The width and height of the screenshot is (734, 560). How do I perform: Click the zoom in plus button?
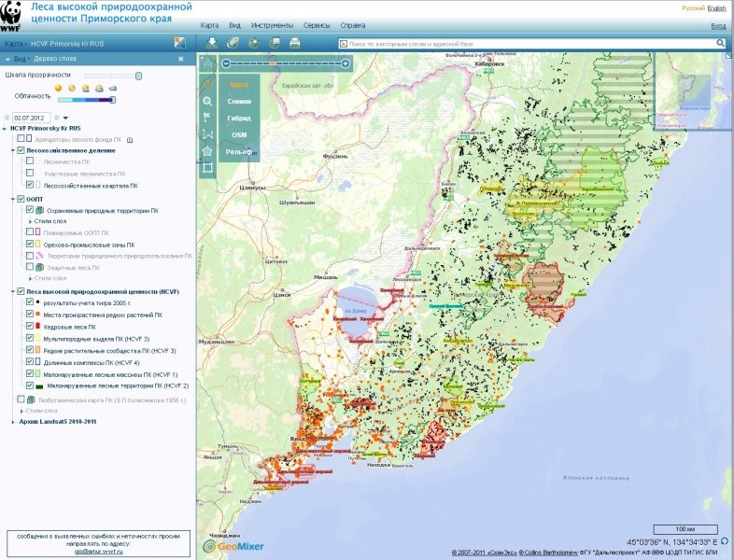tap(346, 63)
